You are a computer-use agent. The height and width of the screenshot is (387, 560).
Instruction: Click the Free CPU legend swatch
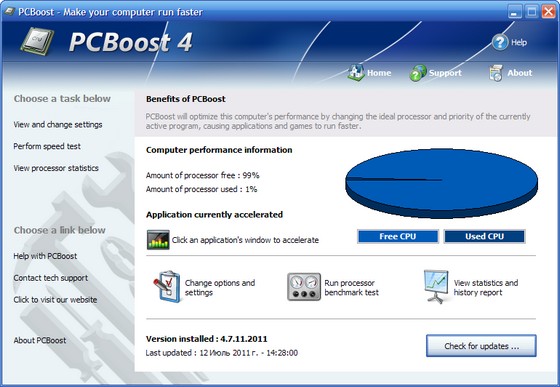[x=398, y=236]
